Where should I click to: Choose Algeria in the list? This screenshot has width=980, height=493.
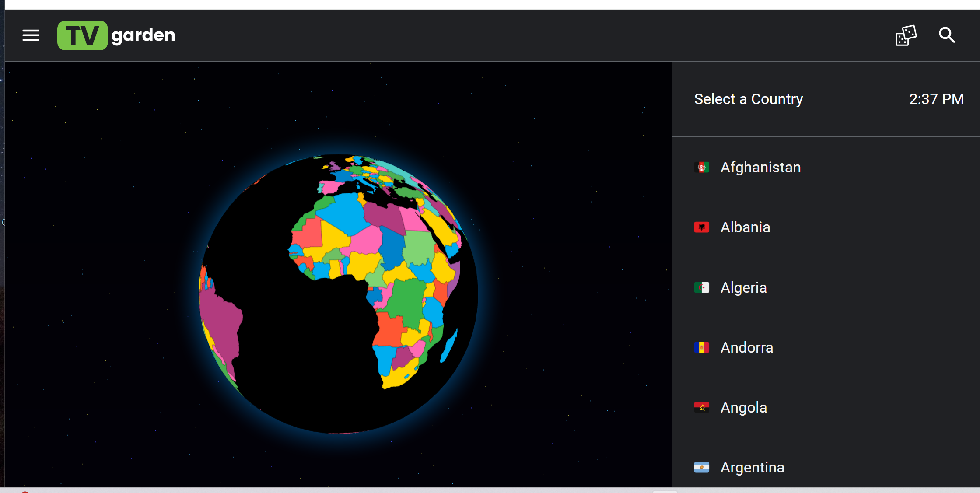pyautogui.click(x=743, y=287)
